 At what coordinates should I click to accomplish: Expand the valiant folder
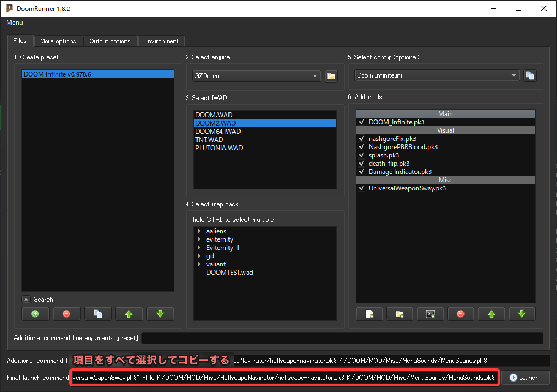point(199,264)
